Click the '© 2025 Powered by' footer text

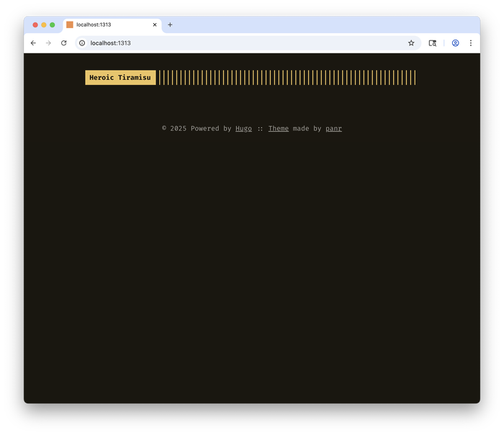(x=197, y=129)
